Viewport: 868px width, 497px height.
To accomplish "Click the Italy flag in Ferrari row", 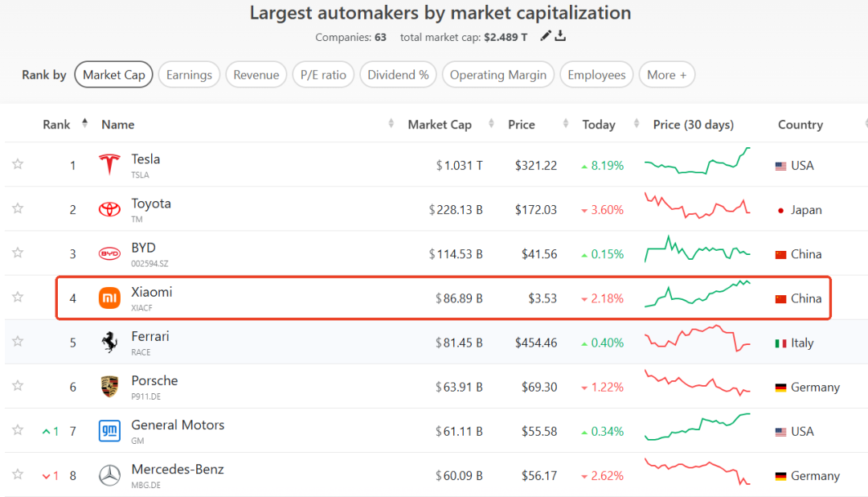I will coord(780,343).
